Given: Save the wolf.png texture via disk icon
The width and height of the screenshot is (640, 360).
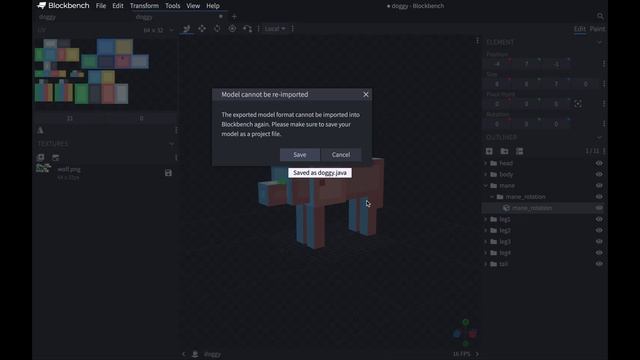Looking at the screenshot, I should coord(168,173).
